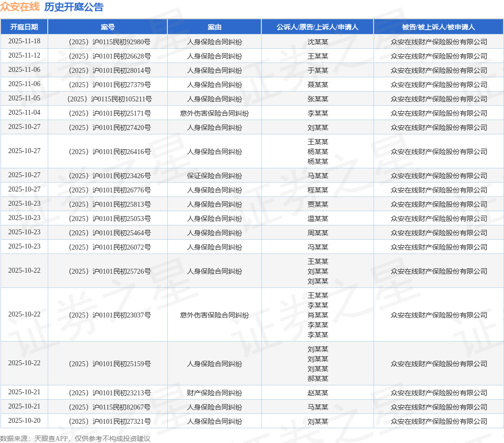Select case number 沪0115民初105211号
The image size is (504, 443).
pyautogui.click(x=122, y=99)
